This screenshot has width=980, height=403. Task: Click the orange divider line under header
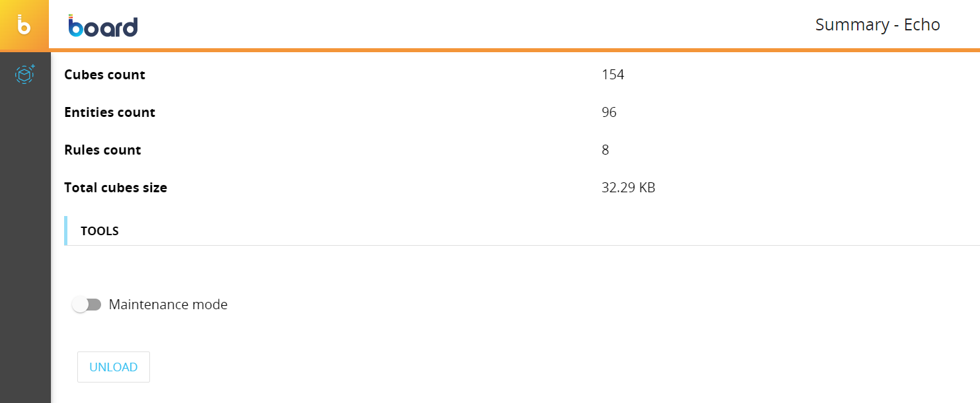pos(515,50)
